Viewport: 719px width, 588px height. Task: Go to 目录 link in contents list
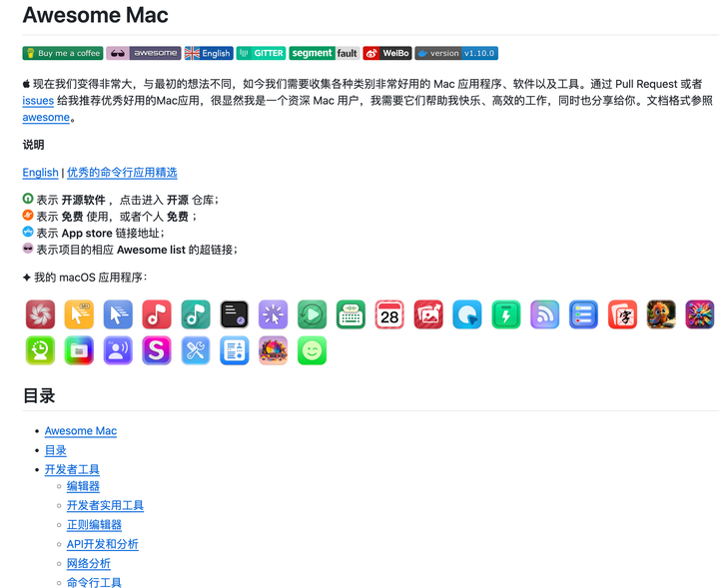[56, 450]
